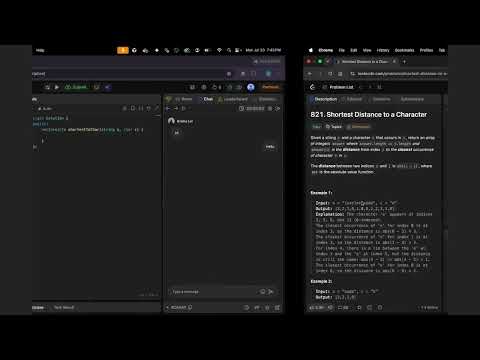Switch to the Leaderboard tab in the chat panel

pos(233,99)
